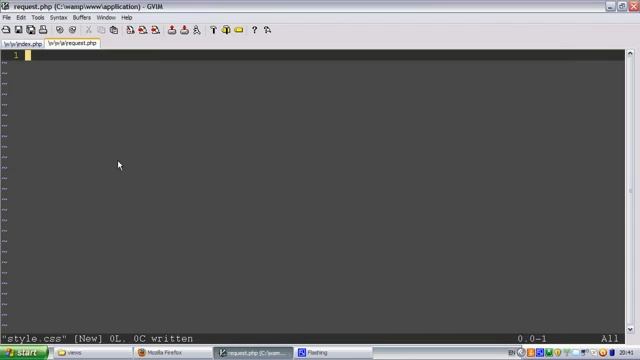This screenshot has height=360, width=640.
Task: Click the Find Previous toolbar icon
Action: click(156, 30)
